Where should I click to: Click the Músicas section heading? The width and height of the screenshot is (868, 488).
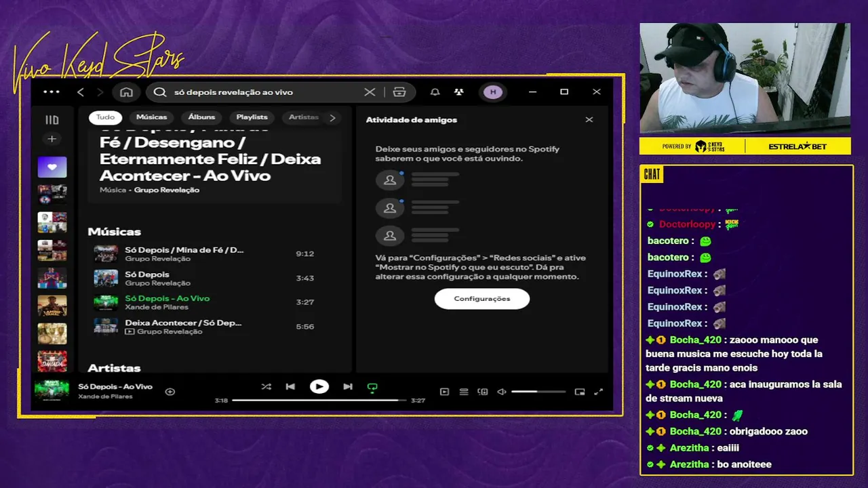[x=114, y=232]
